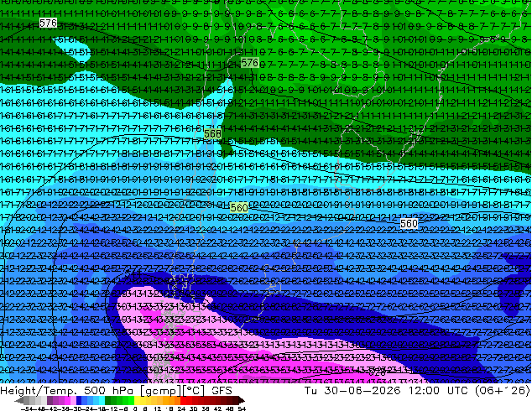
Task: Click the 'Tu 30-06-2026 12:00 UTC' date text
Action: [385, 390]
